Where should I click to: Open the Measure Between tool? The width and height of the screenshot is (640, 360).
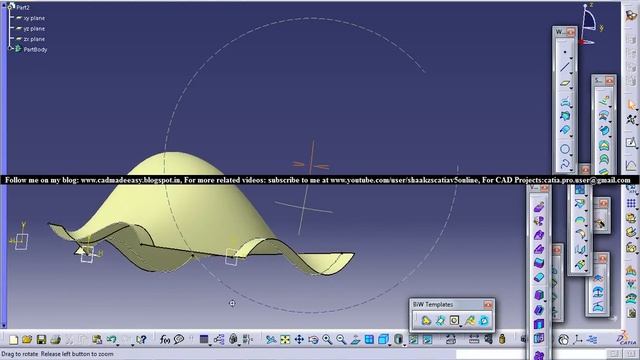(473, 339)
